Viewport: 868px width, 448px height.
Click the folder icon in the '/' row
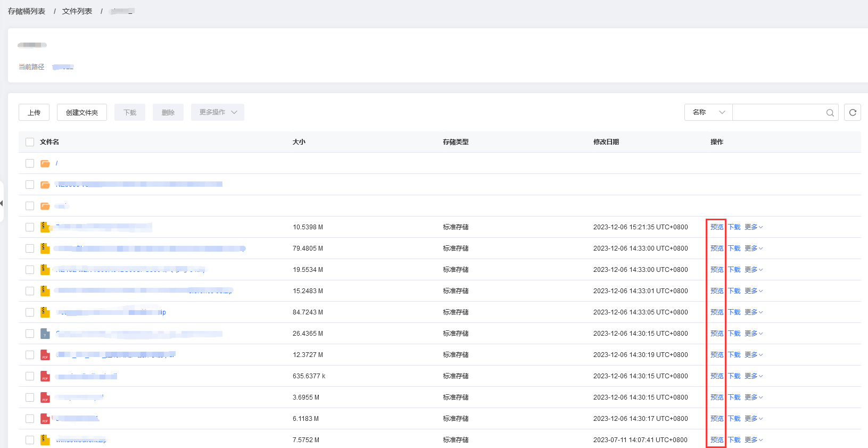click(45, 163)
